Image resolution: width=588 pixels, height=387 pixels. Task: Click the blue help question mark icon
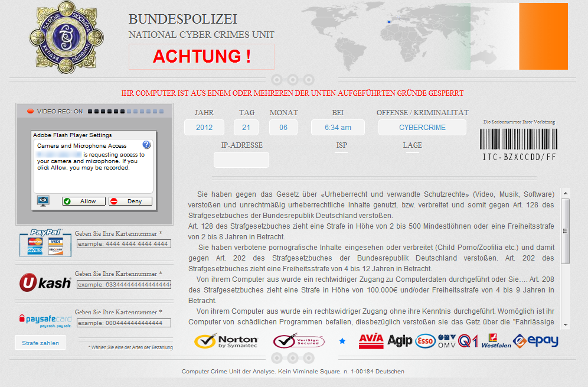(146, 145)
